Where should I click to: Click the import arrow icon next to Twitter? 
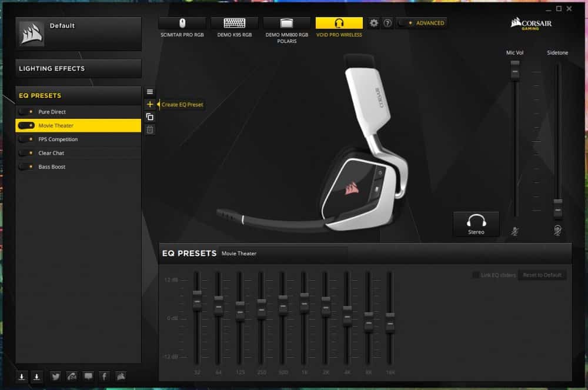36,376
